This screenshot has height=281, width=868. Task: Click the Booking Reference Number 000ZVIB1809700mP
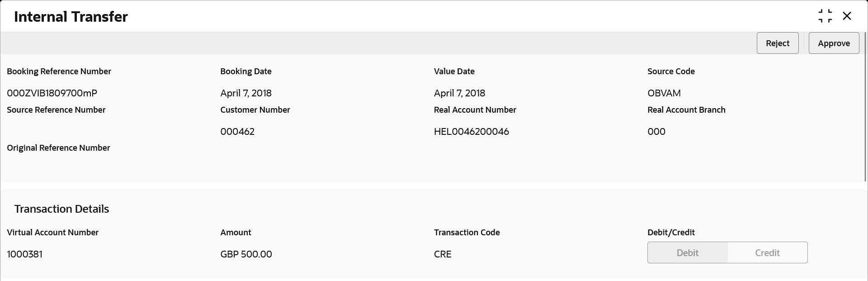point(52,93)
